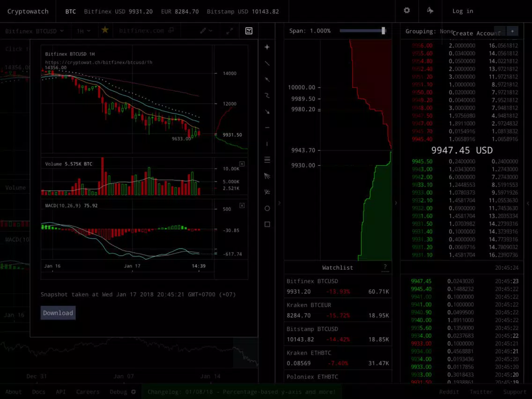
Task: Click the Grouping: None label
Action: click(x=429, y=31)
